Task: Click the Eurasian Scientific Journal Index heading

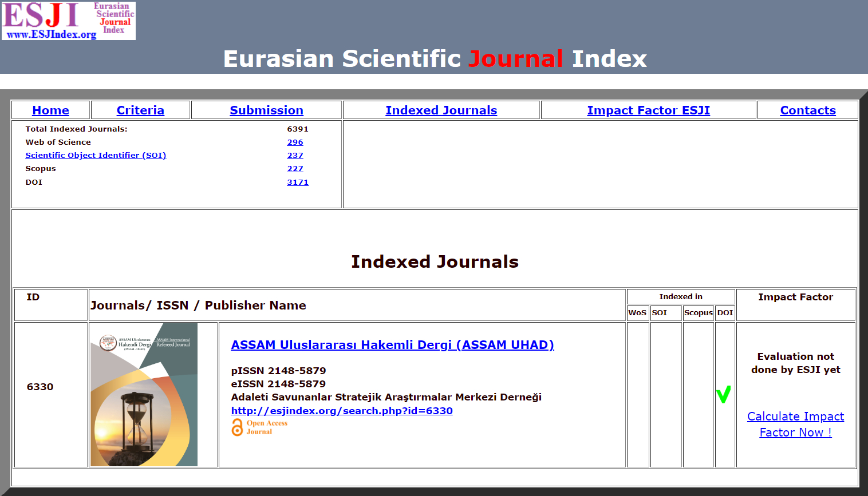Action: click(435, 59)
